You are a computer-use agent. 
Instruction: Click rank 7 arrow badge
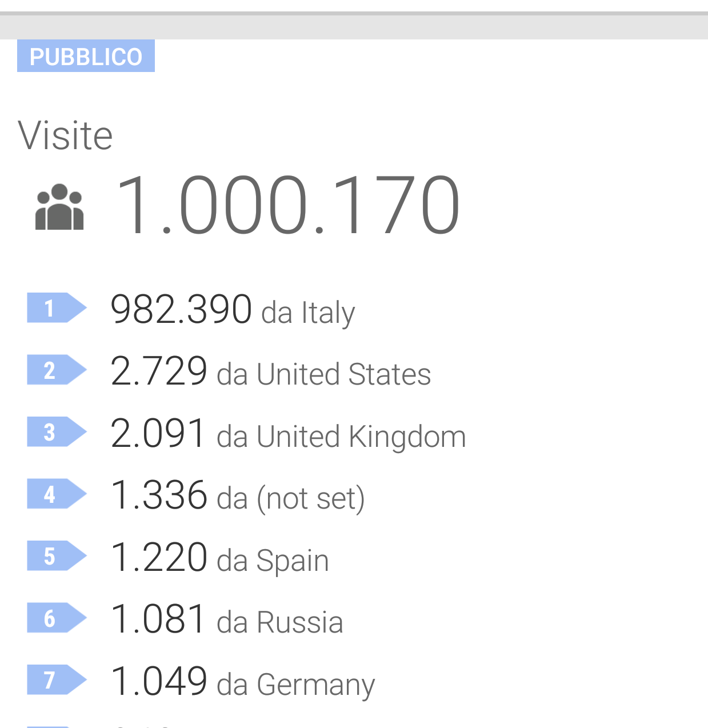tap(55, 680)
